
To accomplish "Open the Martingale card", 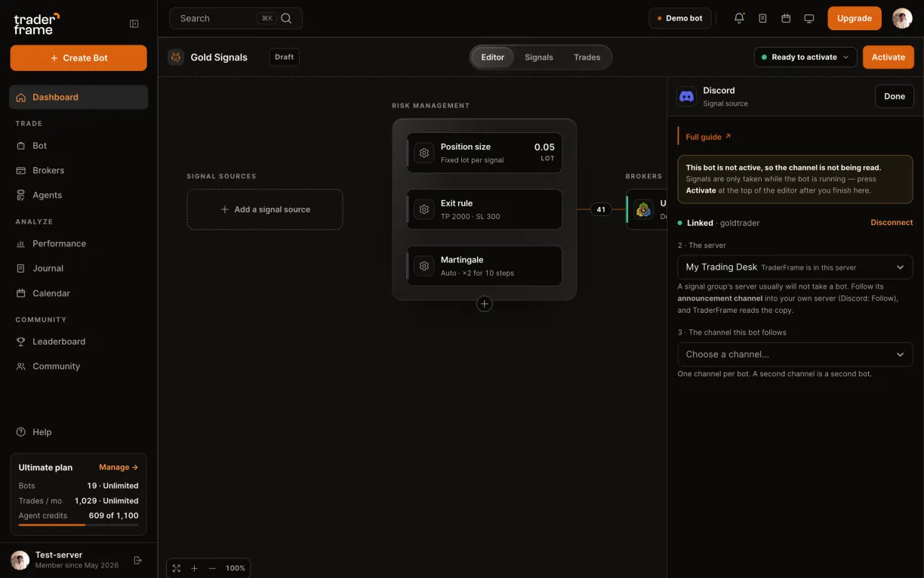I will (x=485, y=266).
